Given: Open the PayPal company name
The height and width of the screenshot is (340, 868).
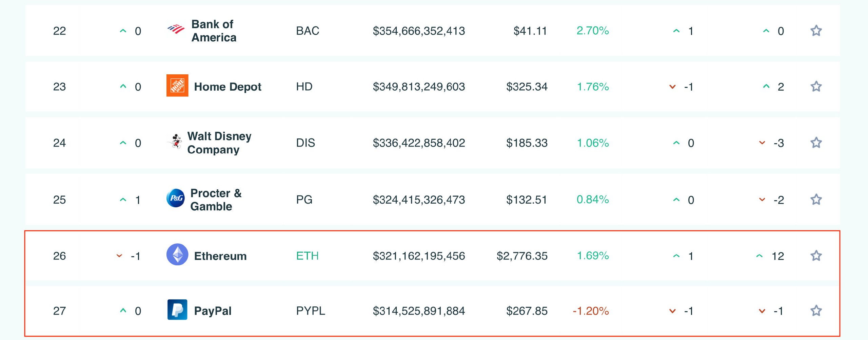Looking at the screenshot, I should 213,311.
